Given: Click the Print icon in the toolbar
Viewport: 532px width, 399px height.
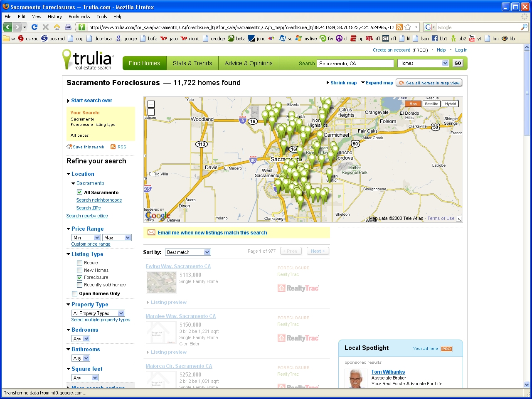Looking at the screenshot, I should (68, 27).
